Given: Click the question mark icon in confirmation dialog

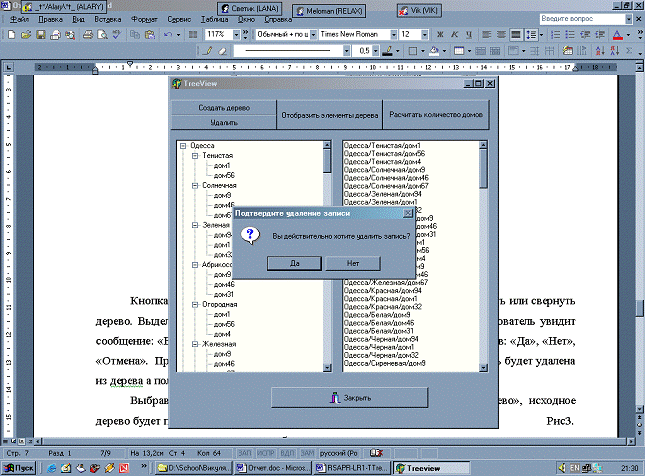Looking at the screenshot, I should tap(252, 235).
